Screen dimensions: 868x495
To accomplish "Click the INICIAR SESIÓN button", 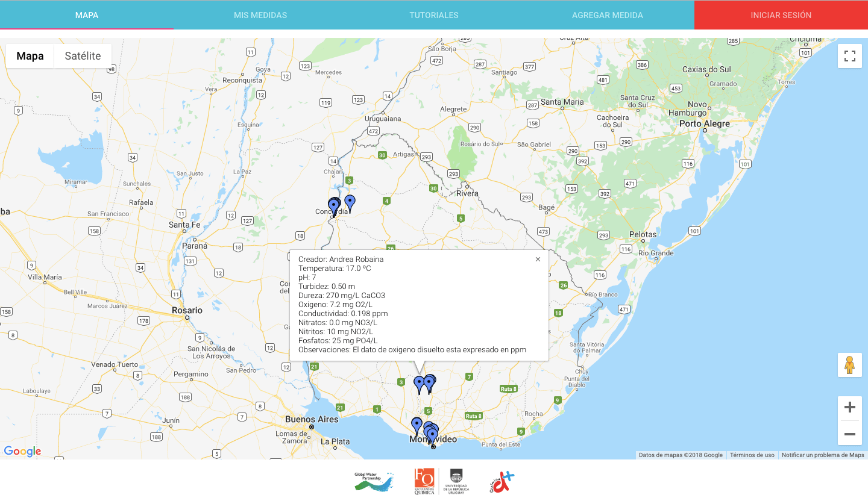I will (x=781, y=15).
